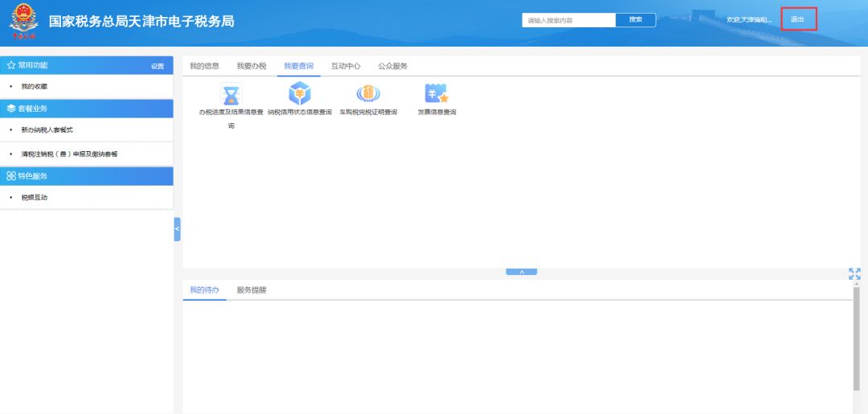The image size is (868, 414).
Task: Click the search content input field
Action: 568,20
